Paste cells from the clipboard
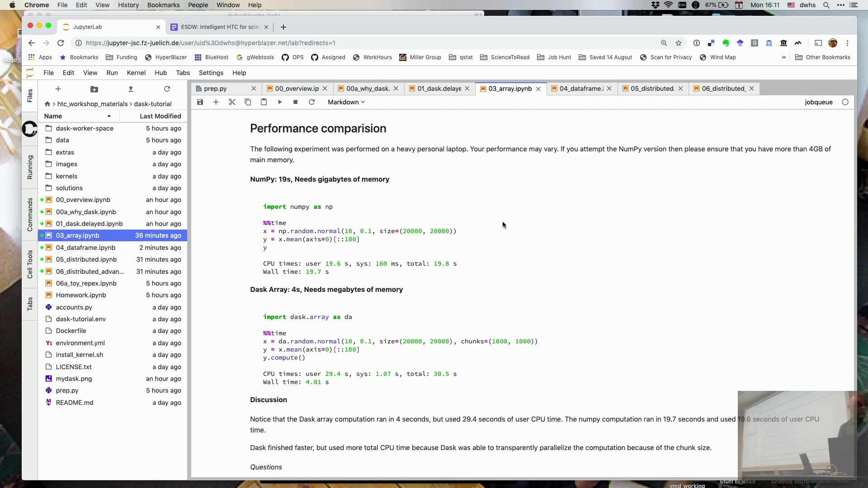The height and width of the screenshot is (488, 868). pos(264,102)
